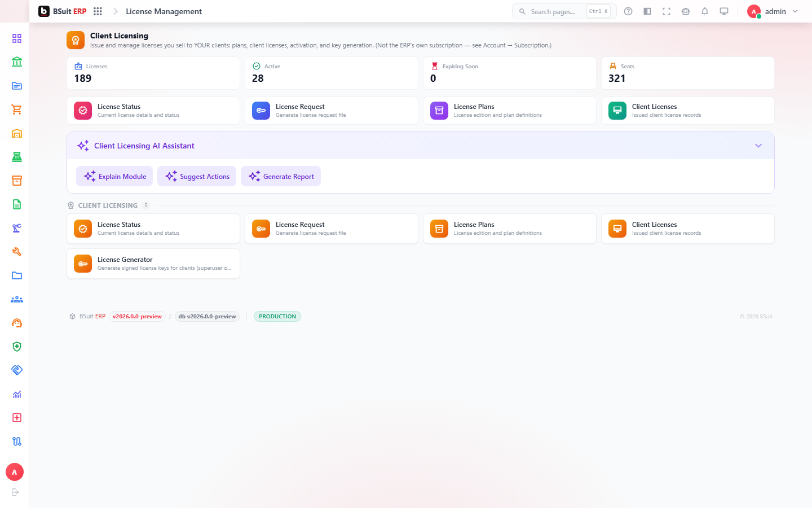Click the red avatar at sidebar bottom
This screenshot has height=508, width=812.
(x=15, y=472)
